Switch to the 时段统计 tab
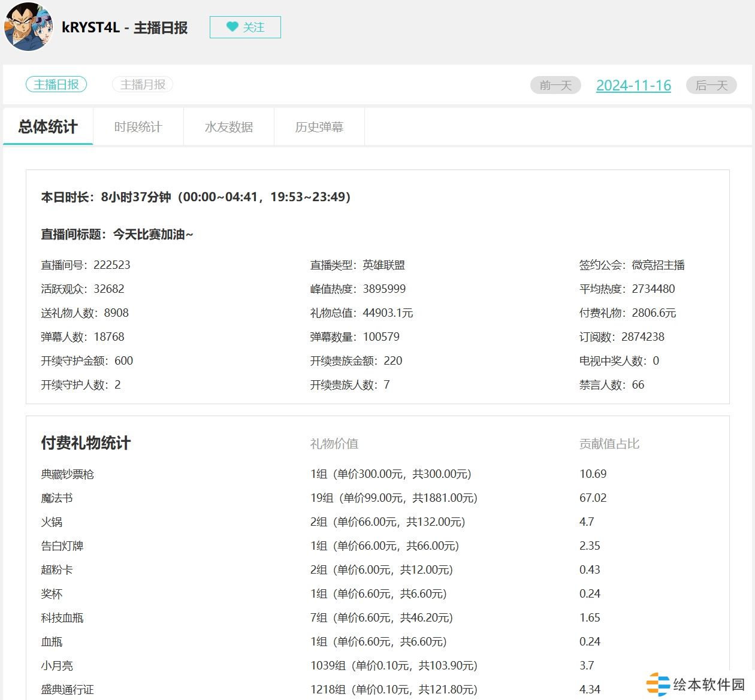The height and width of the screenshot is (700, 755). click(138, 127)
